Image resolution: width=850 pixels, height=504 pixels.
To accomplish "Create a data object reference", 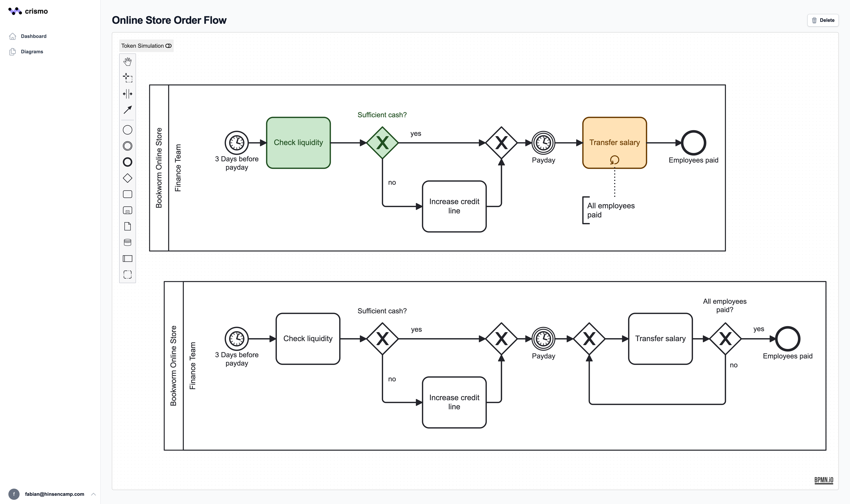I will tap(127, 226).
